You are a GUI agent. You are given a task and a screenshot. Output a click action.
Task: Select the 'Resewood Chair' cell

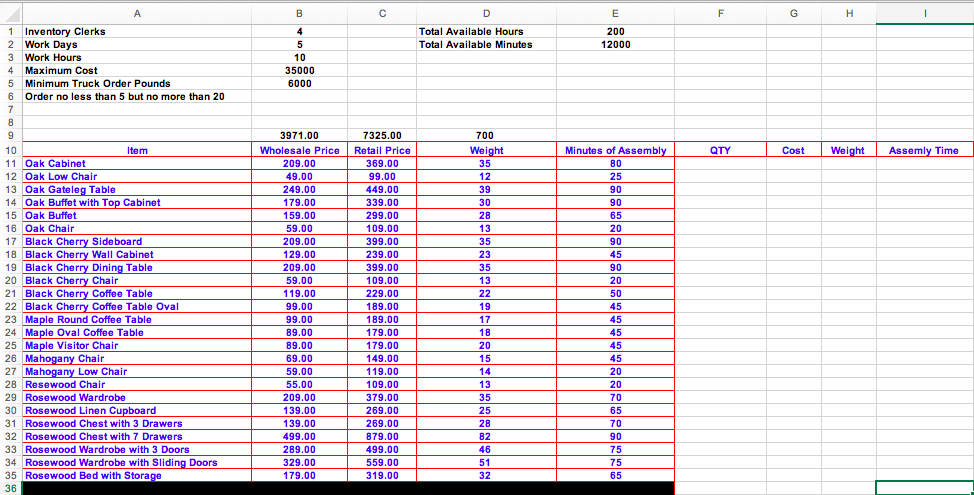point(137,384)
